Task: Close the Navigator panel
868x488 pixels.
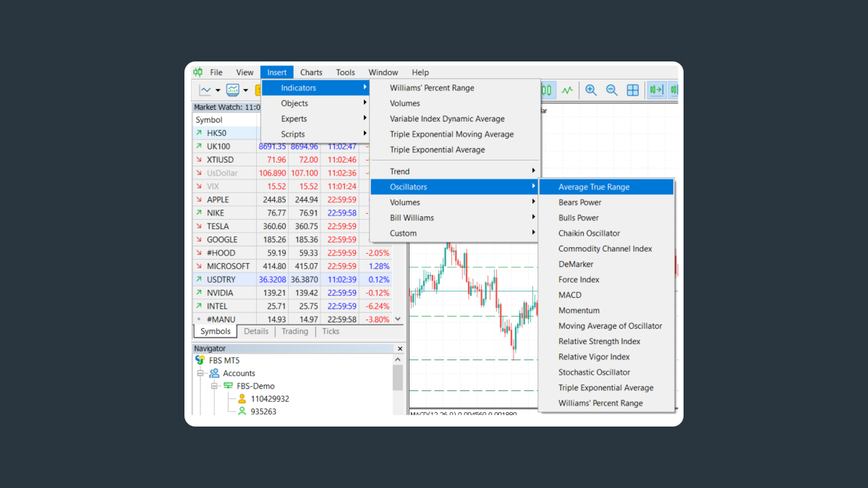Action: coord(400,348)
